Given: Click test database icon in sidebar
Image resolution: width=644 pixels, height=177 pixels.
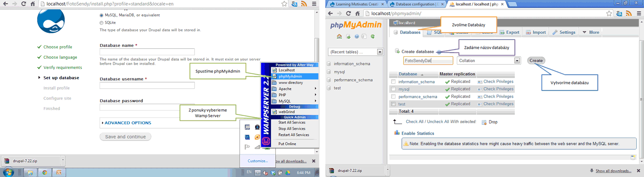Looking at the screenshot, I should [x=329, y=88].
